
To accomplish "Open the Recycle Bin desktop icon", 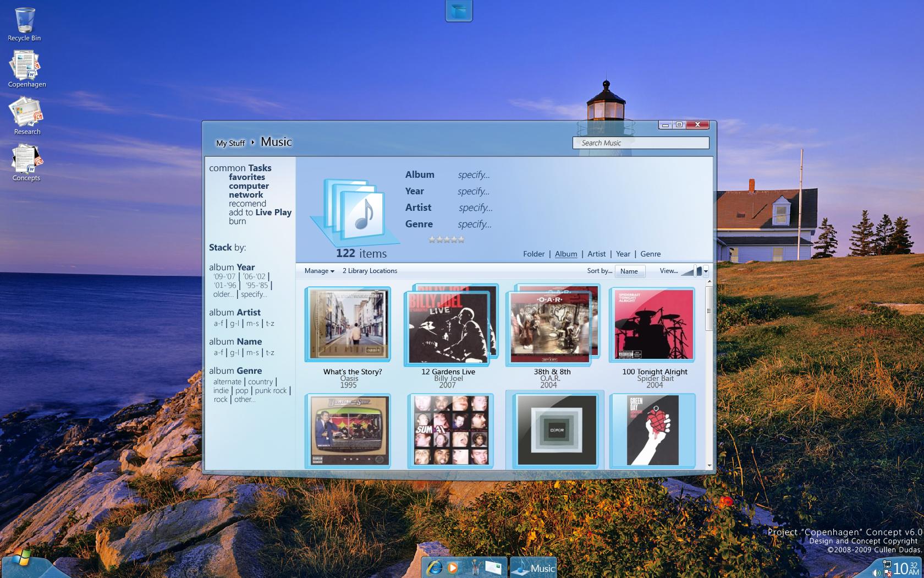I will coord(25,24).
